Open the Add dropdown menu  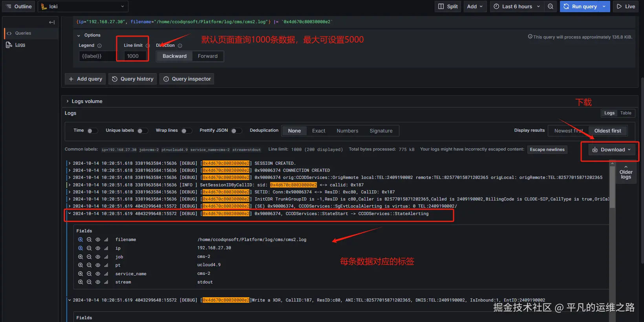475,6
